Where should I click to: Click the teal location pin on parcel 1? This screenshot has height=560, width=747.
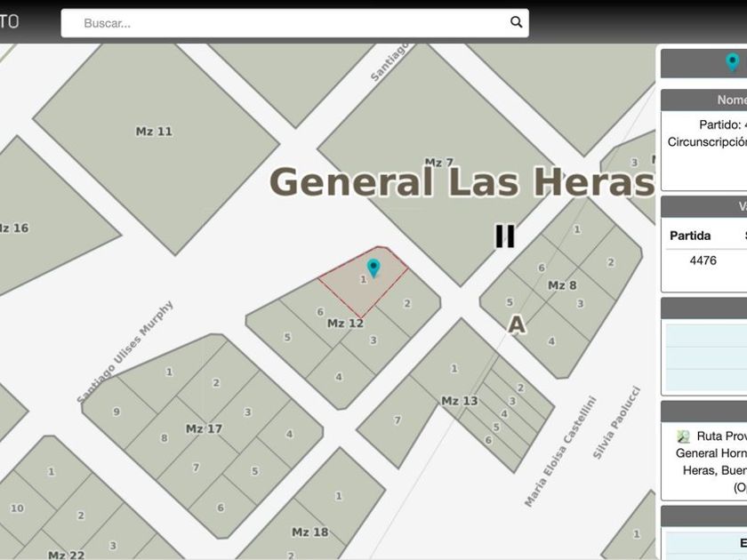pyautogui.click(x=373, y=267)
